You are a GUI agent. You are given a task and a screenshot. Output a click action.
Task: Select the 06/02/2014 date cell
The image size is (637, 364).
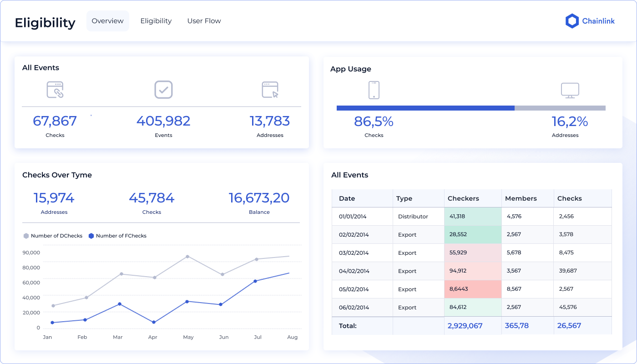click(363, 308)
